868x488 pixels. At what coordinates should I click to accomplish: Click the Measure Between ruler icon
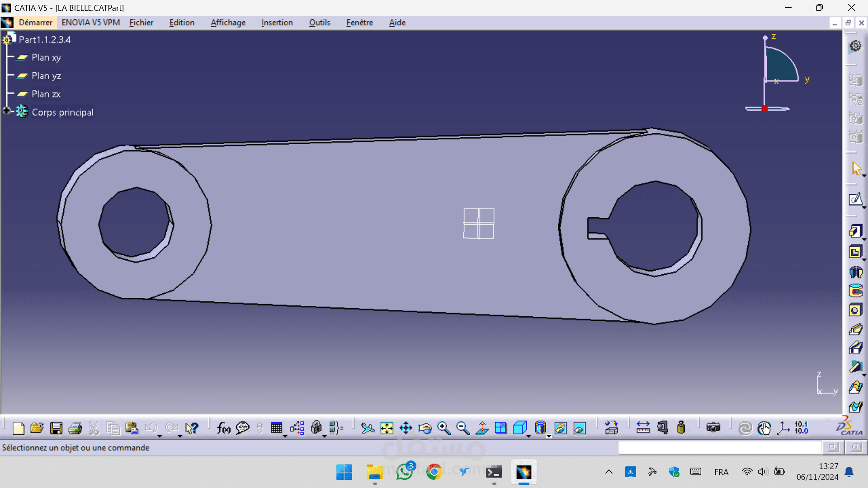pyautogui.click(x=643, y=428)
